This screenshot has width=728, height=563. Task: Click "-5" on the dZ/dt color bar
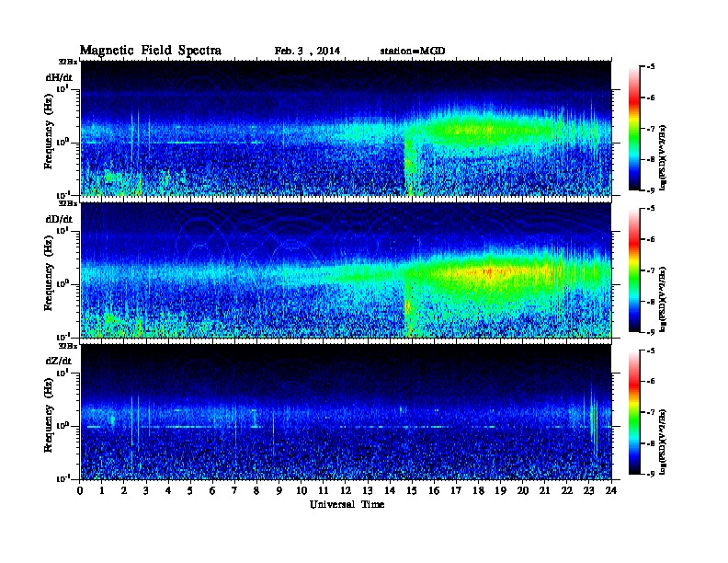click(651, 350)
